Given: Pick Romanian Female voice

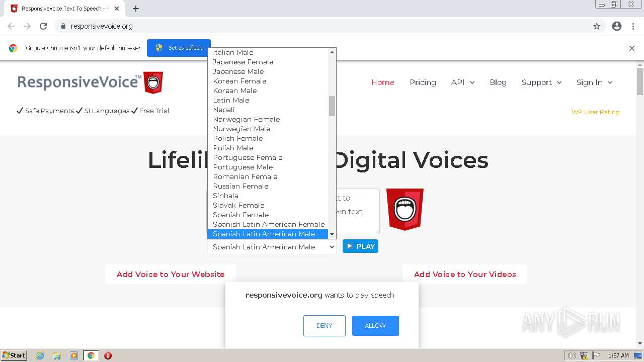Looking at the screenshot, I should pyautogui.click(x=268, y=176).
